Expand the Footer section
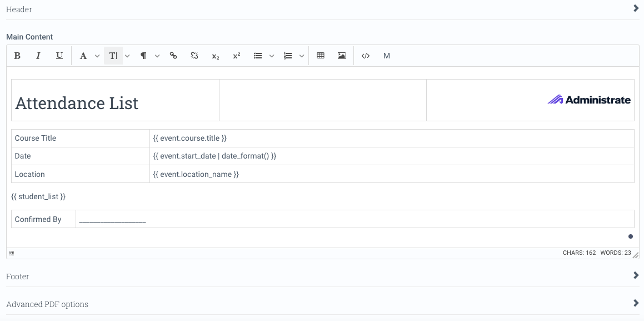The image size is (644, 321). pos(636,275)
